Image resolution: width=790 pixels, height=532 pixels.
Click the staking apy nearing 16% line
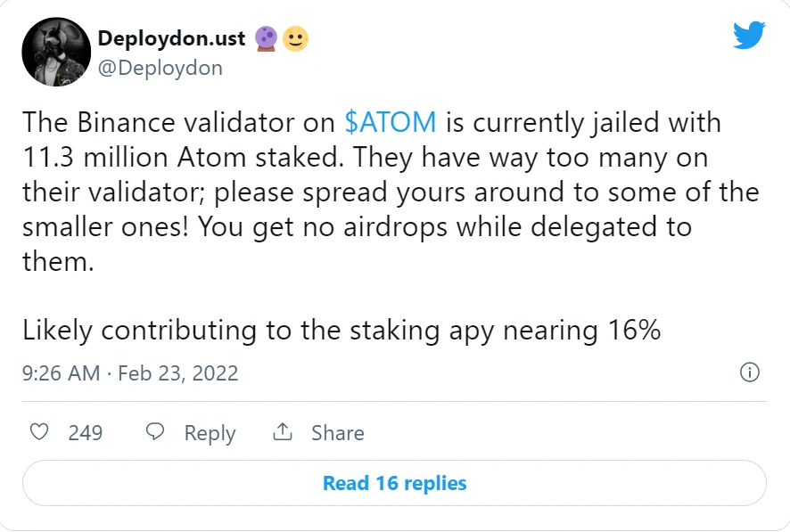(x=342, y=331)
